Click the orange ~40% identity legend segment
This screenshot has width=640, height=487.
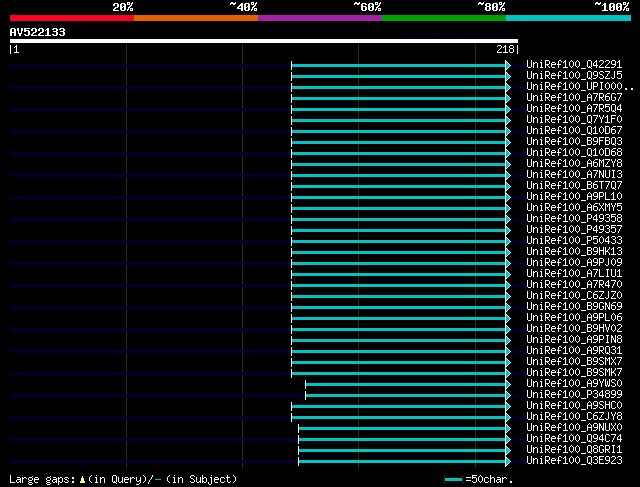pos(196,18)
